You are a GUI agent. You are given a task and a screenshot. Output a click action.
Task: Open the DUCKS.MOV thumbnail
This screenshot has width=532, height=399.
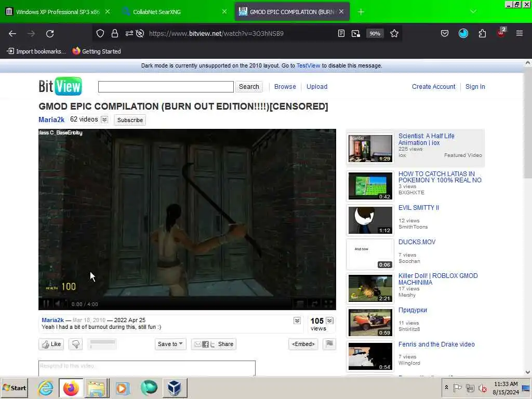[370, 254]
